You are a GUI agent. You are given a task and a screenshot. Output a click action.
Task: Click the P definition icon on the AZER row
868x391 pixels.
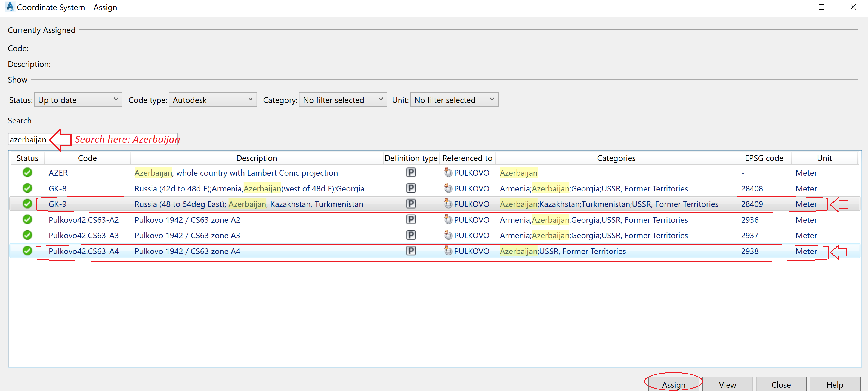click(x=411, y=172)
